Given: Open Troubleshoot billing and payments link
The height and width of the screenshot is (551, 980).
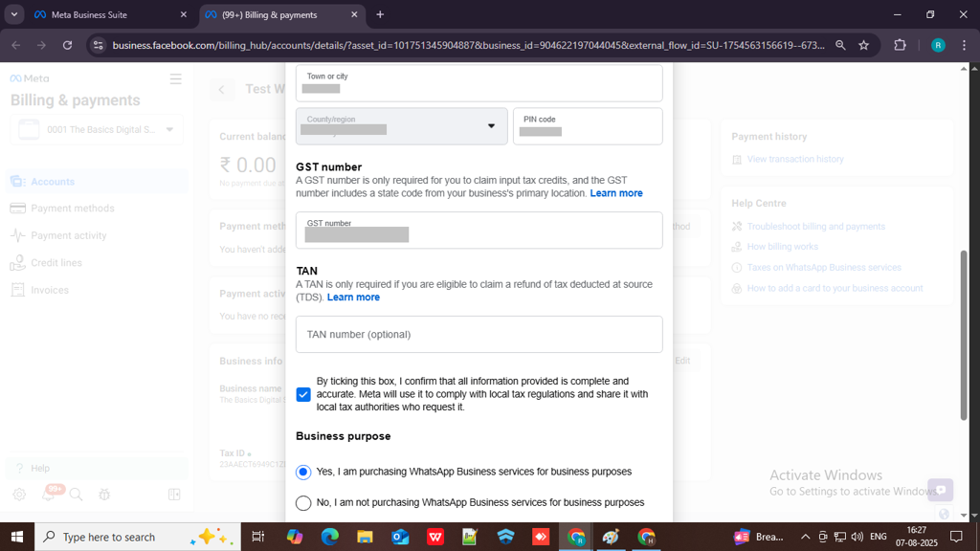Looking at the screenshot, I should [x=815, y=226].
